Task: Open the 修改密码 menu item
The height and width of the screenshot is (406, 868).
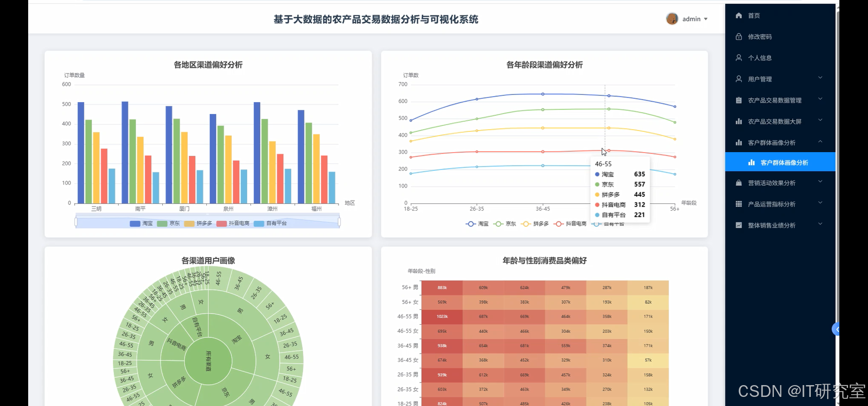Action: pos(780,36)
